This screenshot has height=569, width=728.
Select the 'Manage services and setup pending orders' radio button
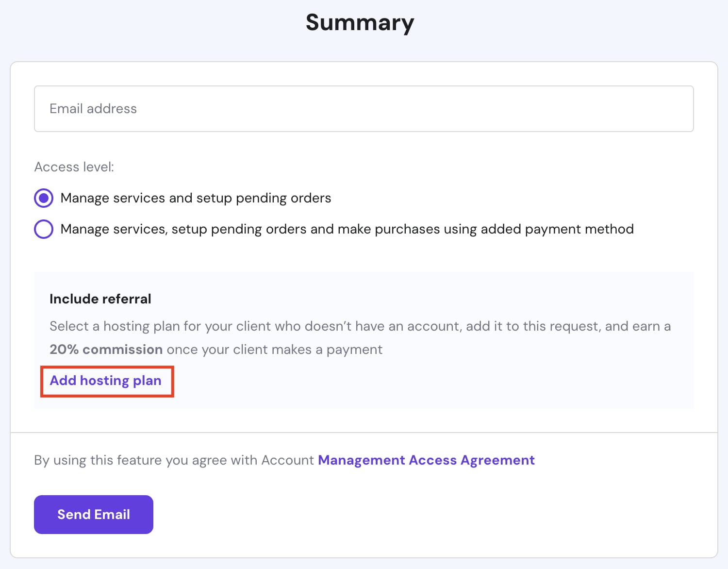[x=44, y=198]
